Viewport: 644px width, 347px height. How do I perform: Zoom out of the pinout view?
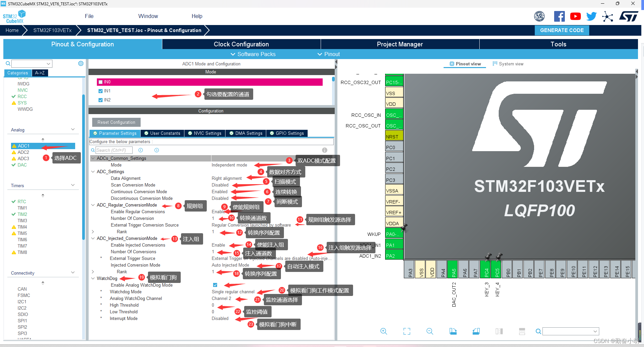pyautogui.click(x=430, y=331)
